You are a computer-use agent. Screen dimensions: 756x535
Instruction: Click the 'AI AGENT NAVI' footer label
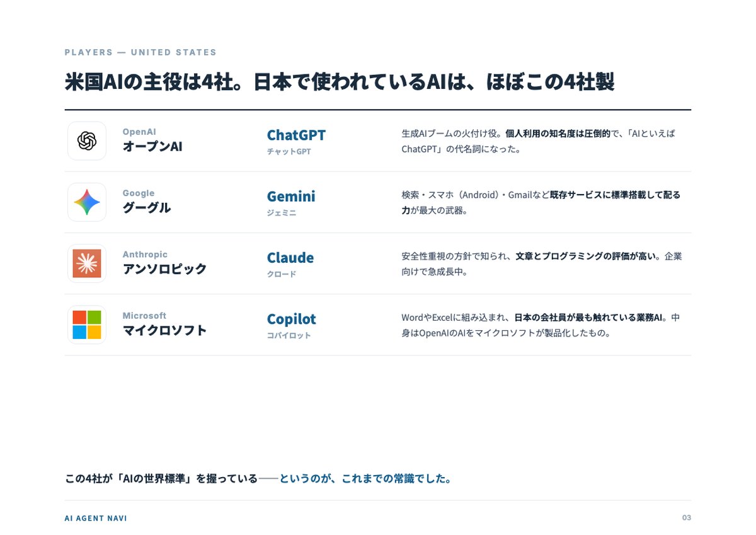pos(96,518)
